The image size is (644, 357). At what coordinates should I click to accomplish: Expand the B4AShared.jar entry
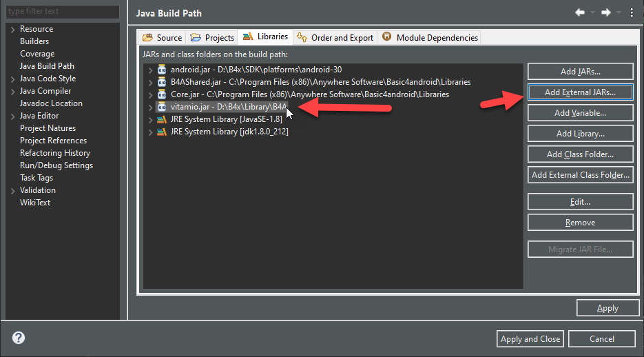pyautogui.click(x=150, y=83)
